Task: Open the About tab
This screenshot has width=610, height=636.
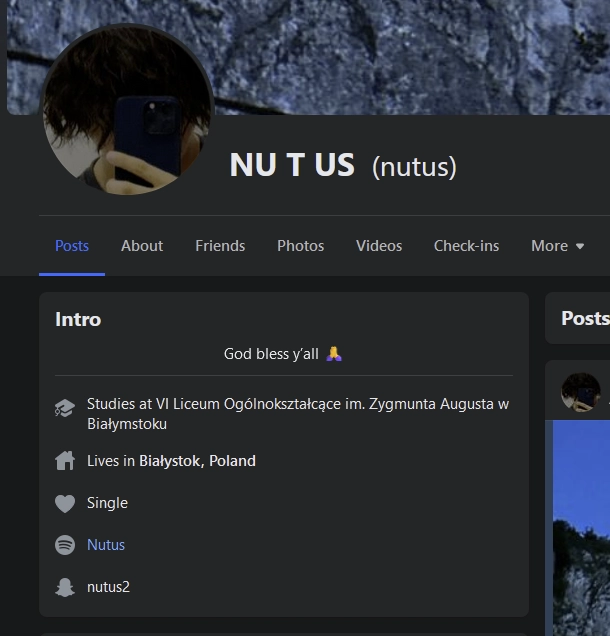Action: [142, 246]
